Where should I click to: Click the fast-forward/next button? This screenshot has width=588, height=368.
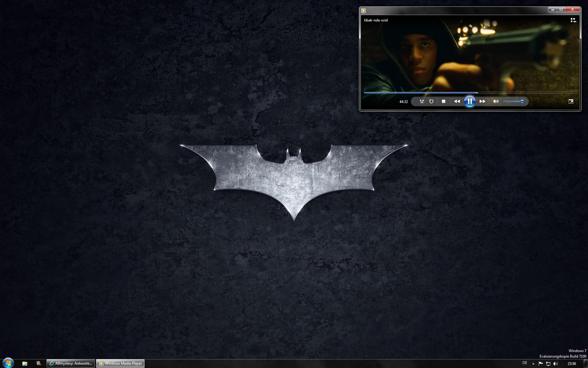point(482,102)
